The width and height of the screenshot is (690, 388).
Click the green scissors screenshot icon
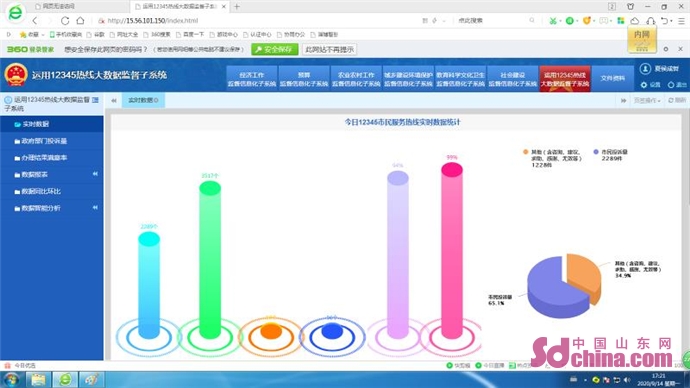553,20
